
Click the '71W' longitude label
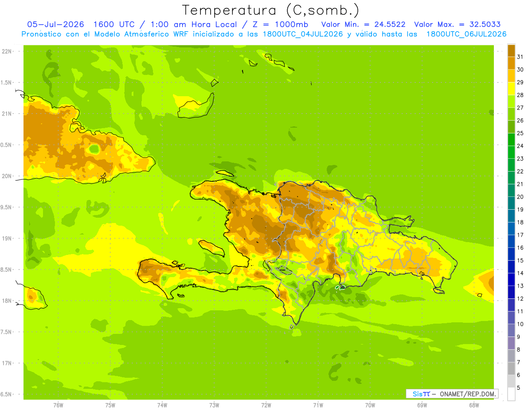pyautogui.click(x=318, y=405)
